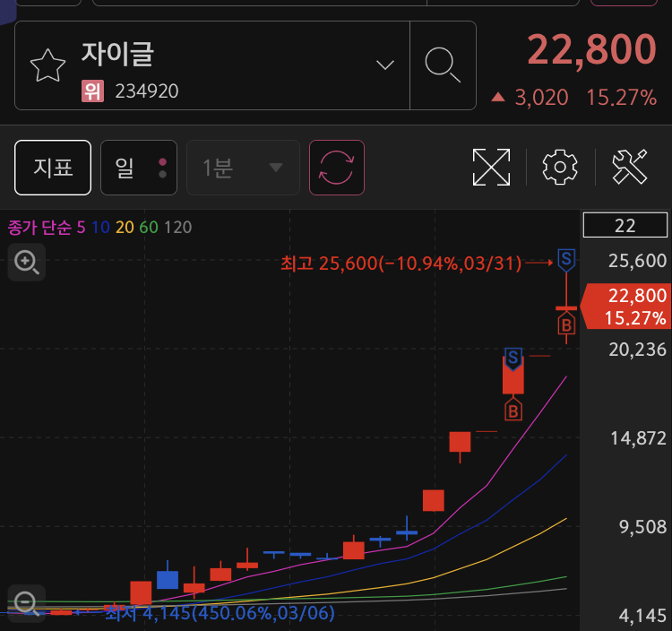Click the 최고 25,600 high annotation

pos(401,264)
